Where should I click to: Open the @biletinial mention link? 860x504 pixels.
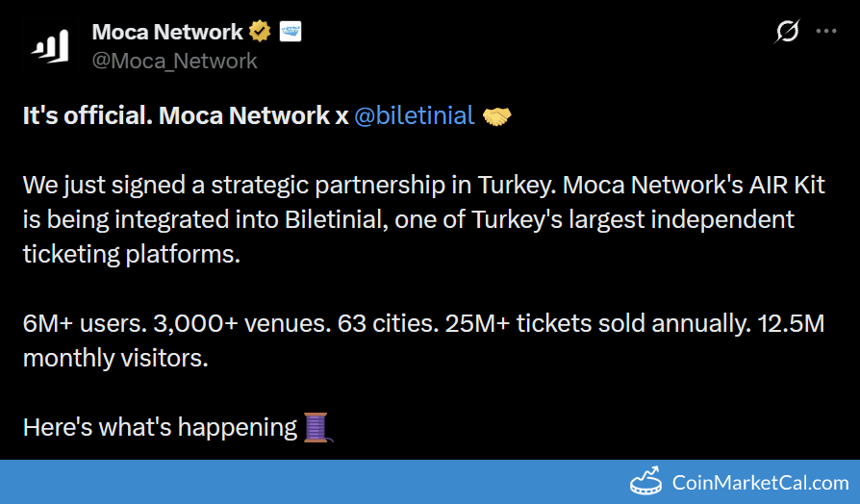[414, 116]
